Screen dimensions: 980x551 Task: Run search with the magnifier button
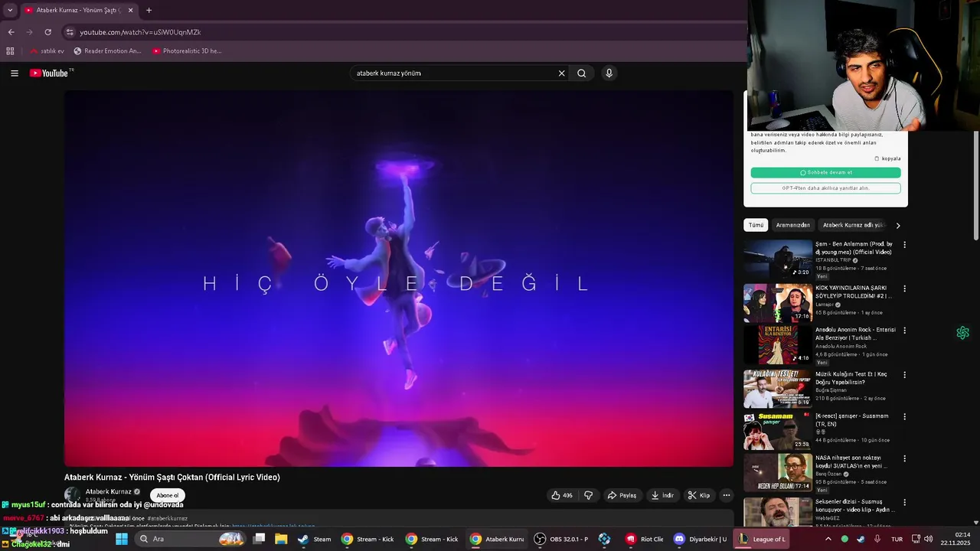click(582, 73)
